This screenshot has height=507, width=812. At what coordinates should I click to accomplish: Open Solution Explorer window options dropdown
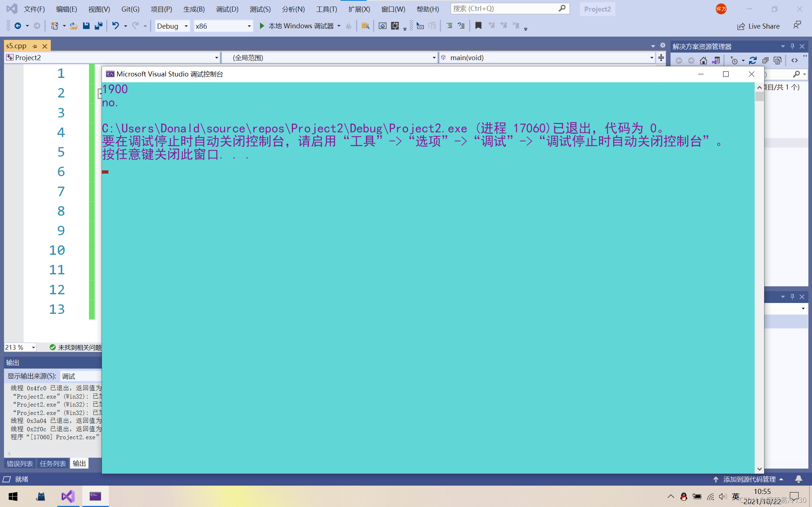coord(783,46)
